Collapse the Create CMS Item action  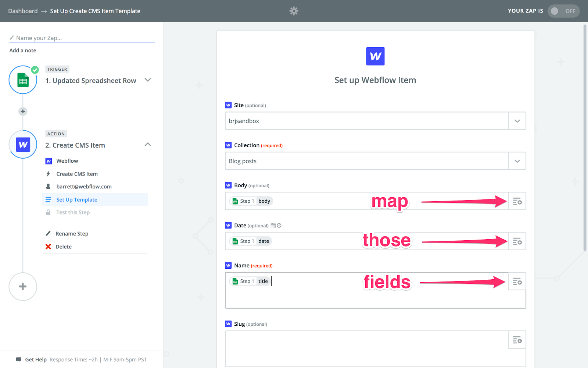(148, 145)
